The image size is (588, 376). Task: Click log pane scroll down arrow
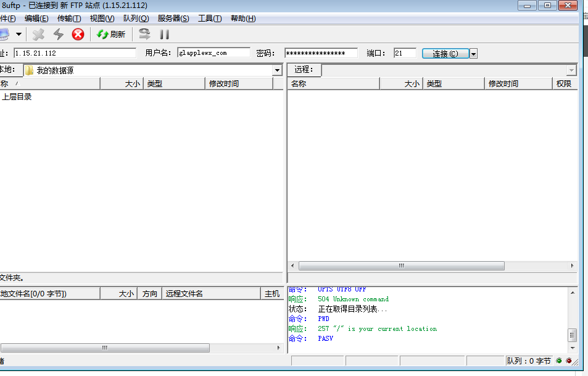point(572,348)
